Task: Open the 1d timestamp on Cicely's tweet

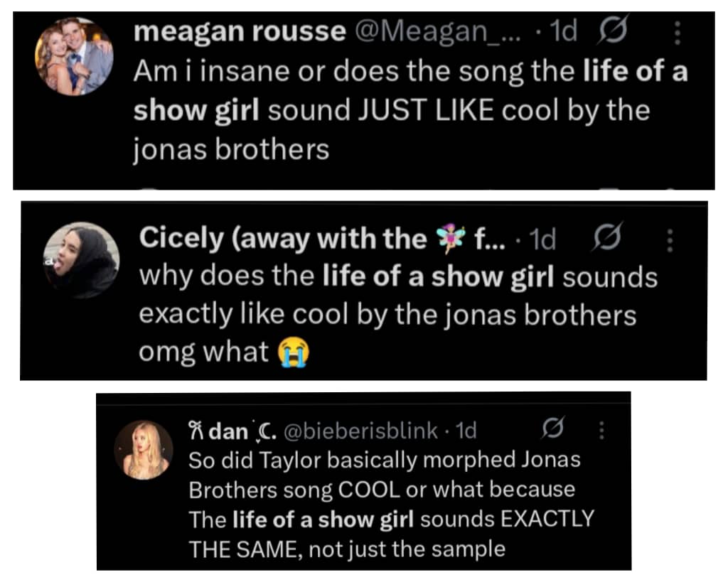Action: tap(543, 240)
